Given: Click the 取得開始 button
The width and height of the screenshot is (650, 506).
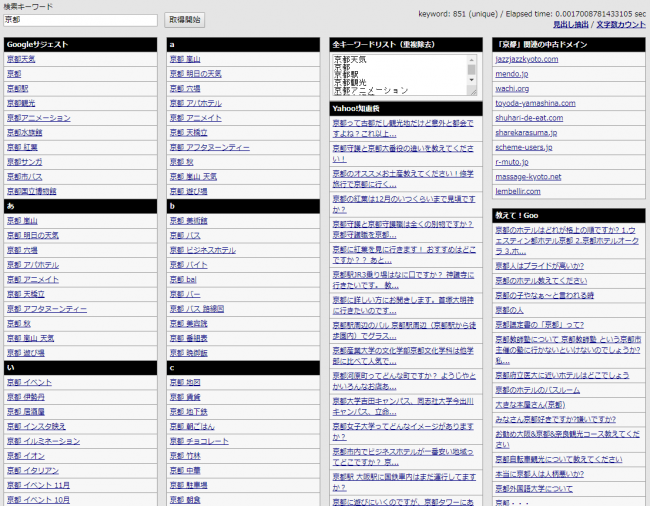Looking at the screenshot, I should (x=184, y=20).
